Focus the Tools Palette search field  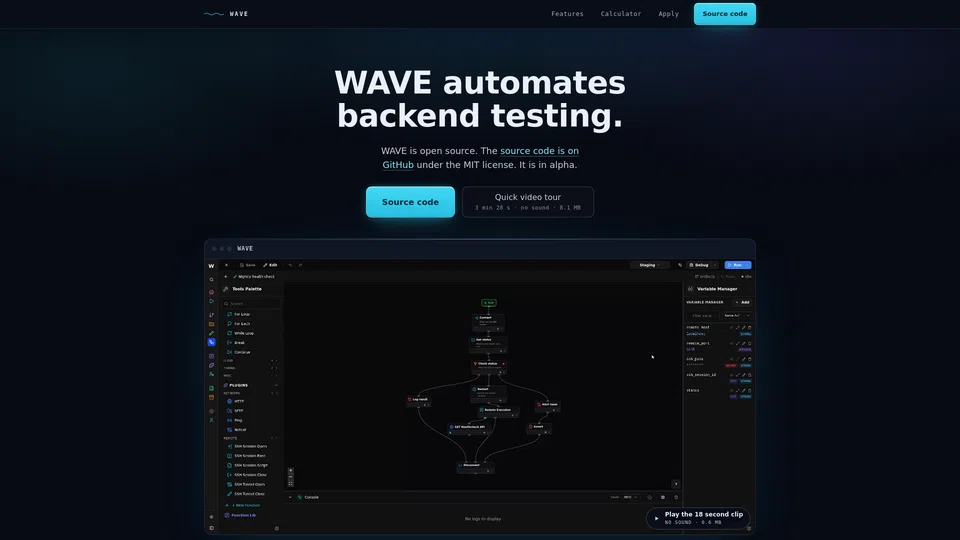point(252,304)
